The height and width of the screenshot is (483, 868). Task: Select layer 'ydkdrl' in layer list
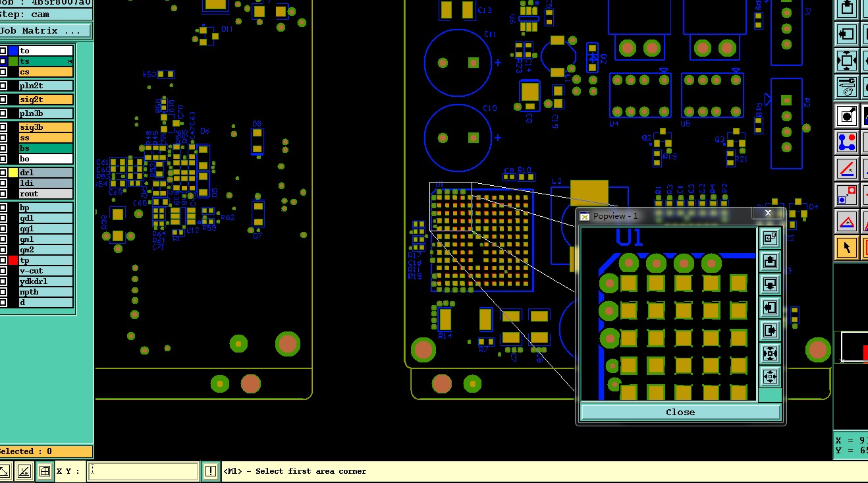[x=45, y=281]
